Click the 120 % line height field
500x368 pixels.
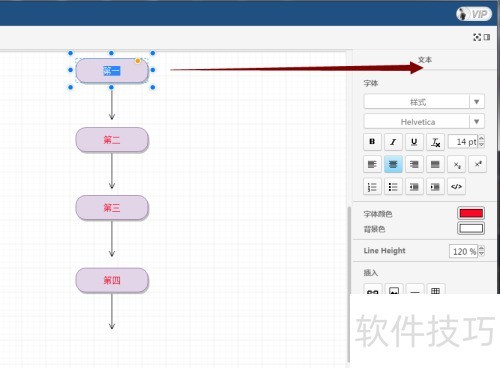464,251
